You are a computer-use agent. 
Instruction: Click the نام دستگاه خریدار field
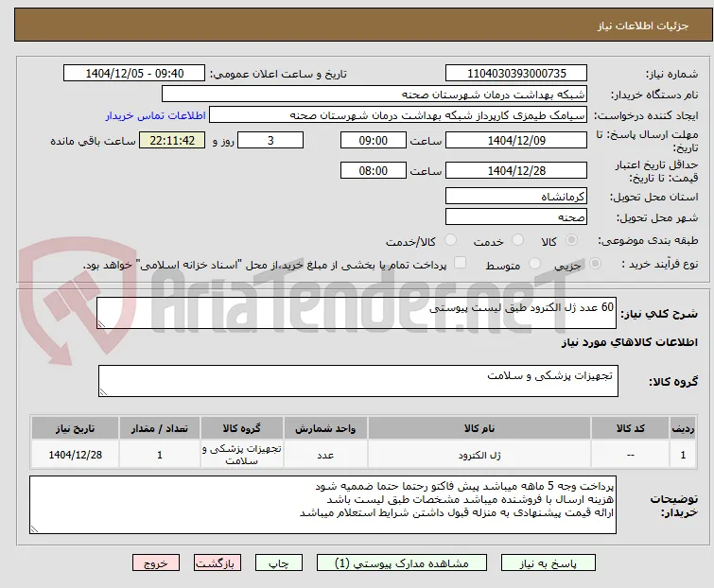click(x=374, y=95)
